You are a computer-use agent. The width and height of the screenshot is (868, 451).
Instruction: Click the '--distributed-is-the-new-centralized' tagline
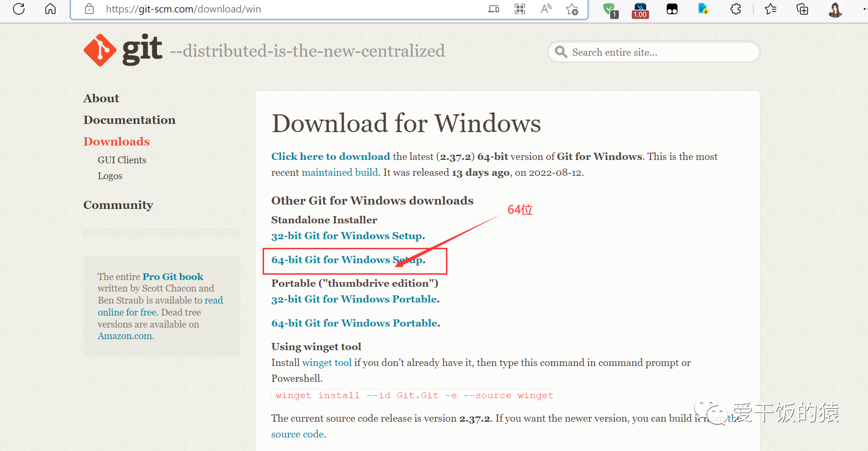tap(307, 51)
